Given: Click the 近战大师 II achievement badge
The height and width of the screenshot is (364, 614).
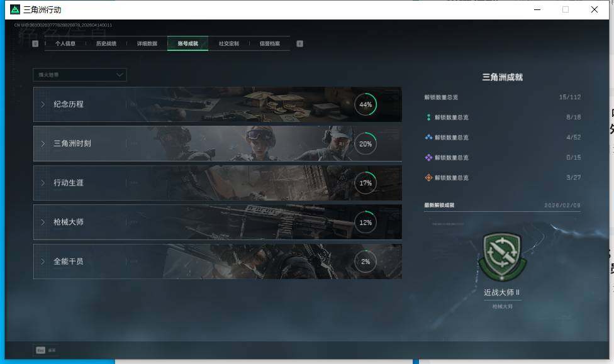Looking at the screenshot, I should [x=502, y=256].
